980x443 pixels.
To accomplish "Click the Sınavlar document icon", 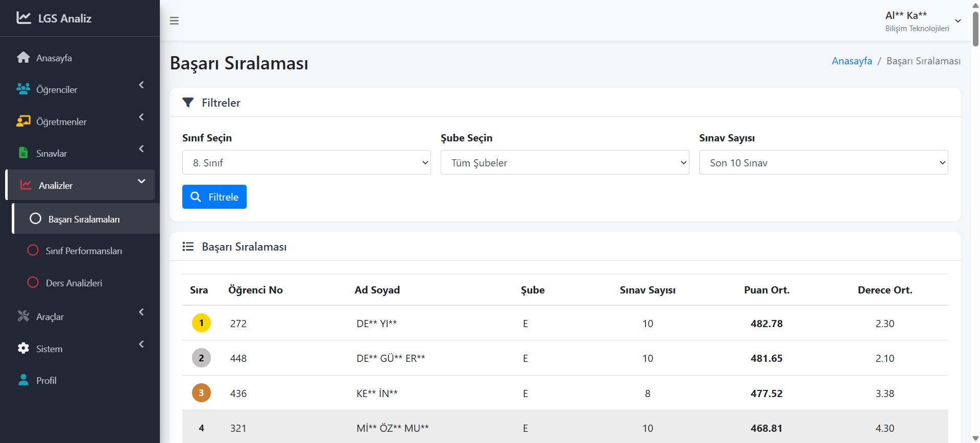I will click(x=23, y=153).
